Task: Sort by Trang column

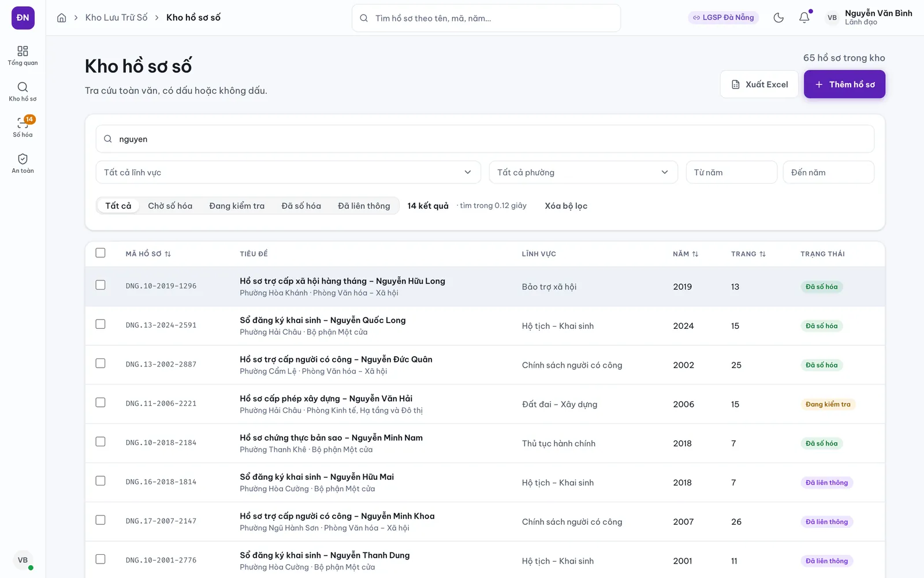Action: 748,254
